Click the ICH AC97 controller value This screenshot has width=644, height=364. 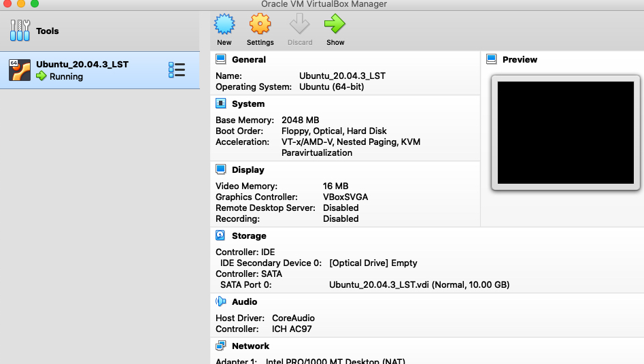tap(292, 329)
